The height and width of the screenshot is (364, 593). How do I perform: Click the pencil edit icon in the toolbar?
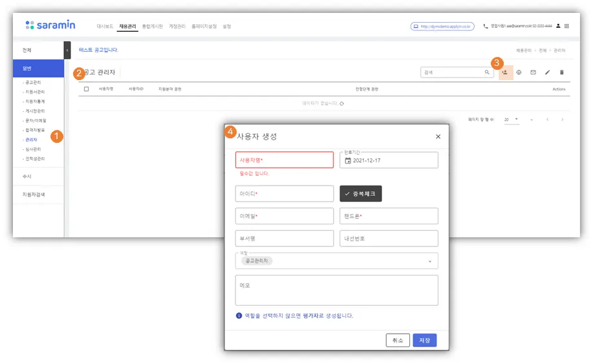click(547, 72)
